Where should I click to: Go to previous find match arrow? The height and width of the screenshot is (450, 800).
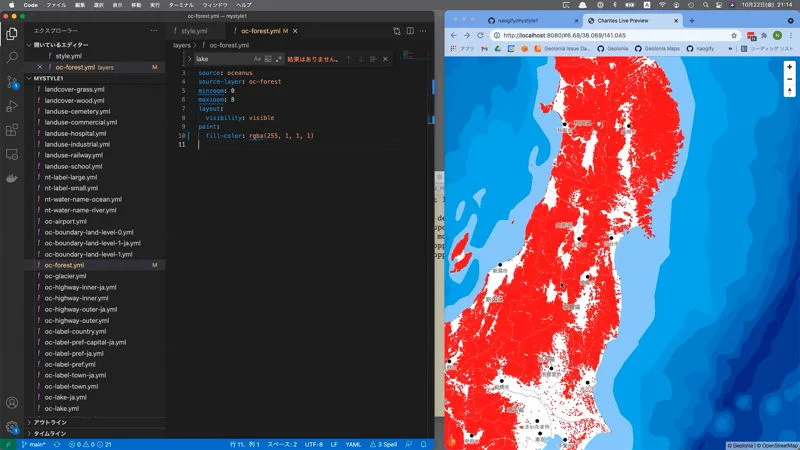coord(348,59)
